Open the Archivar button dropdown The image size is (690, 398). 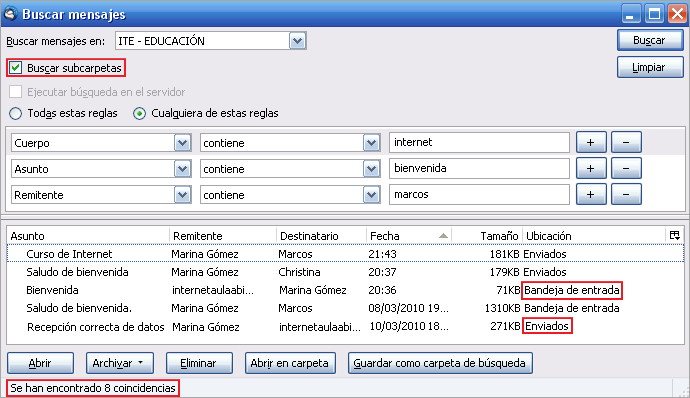click(x=140, y=363)
